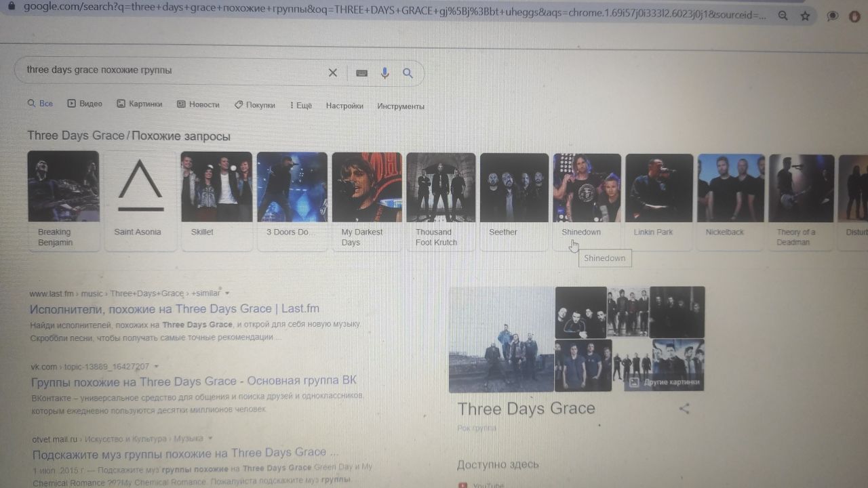Bookmark this page with the star icon

pyautogui.click(x=805, y=16)
